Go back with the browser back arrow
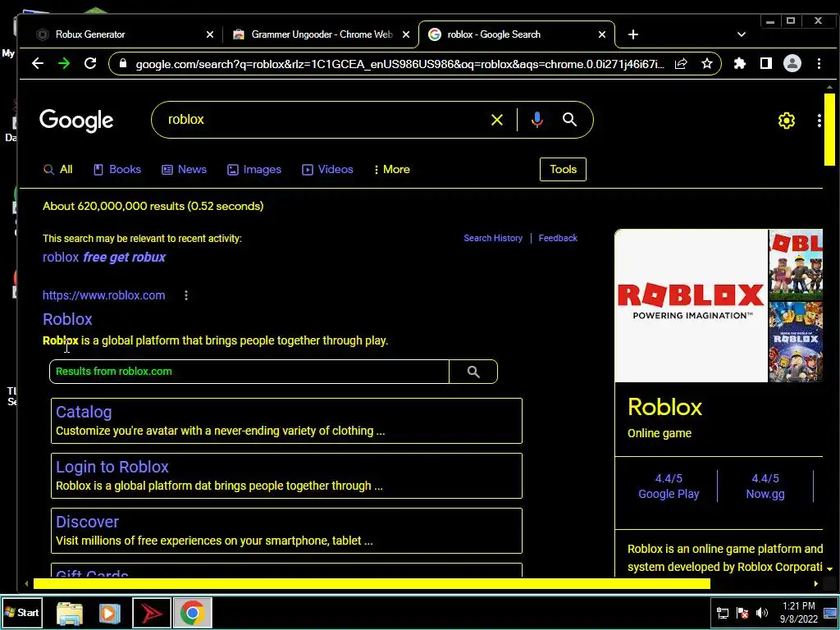This screenshot has width=840, height=630. [x=38, y=64]
